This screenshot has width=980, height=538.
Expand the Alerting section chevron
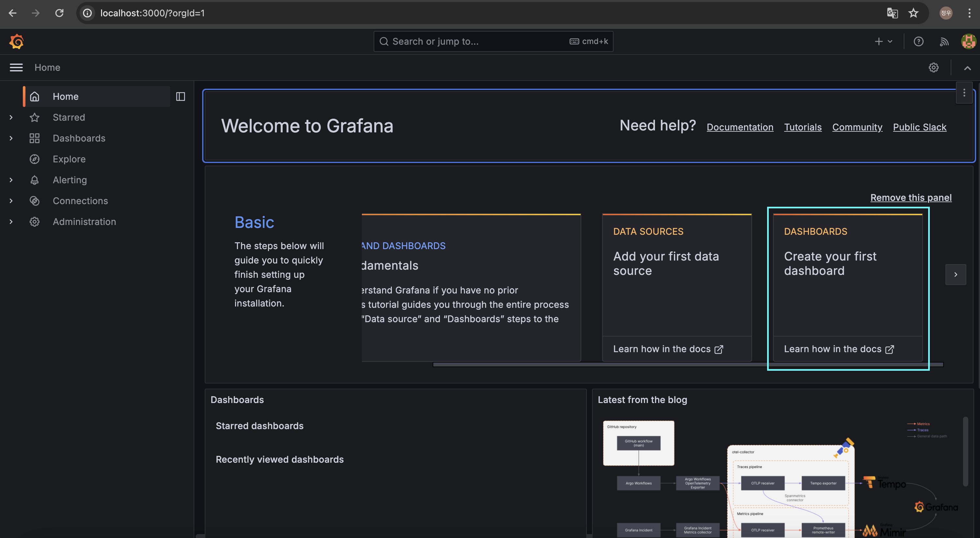(11, 180)
